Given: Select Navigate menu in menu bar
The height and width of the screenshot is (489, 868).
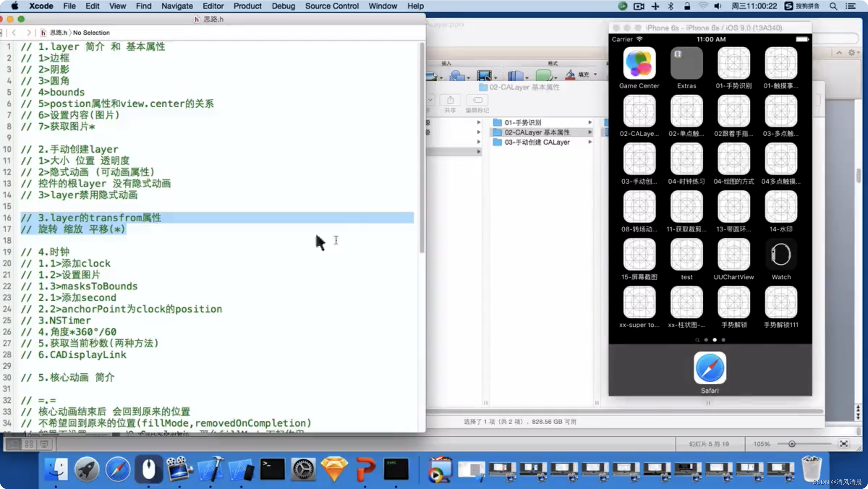Looking at the screenshot, I should pyautogui.click(x=176, y=6).
